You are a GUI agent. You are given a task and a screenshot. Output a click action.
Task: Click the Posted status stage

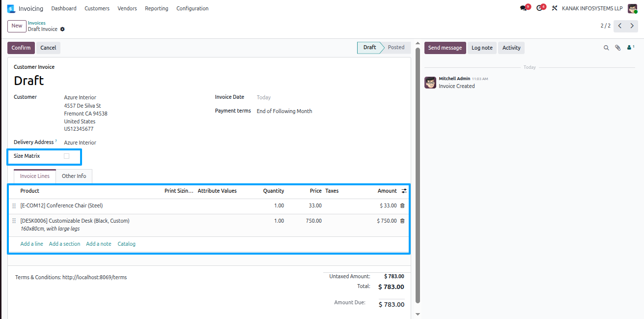396,48
